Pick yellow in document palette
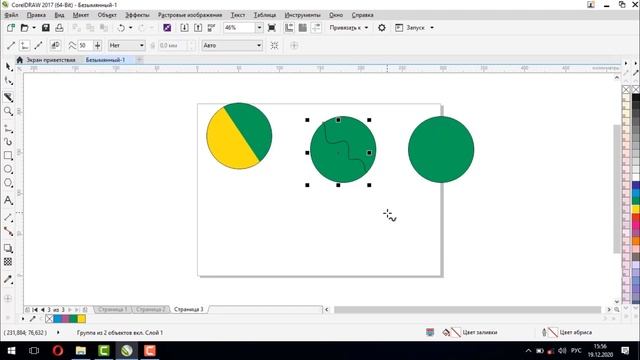The image size is (640, 360). pyautogui.click(x=82, y=319)
